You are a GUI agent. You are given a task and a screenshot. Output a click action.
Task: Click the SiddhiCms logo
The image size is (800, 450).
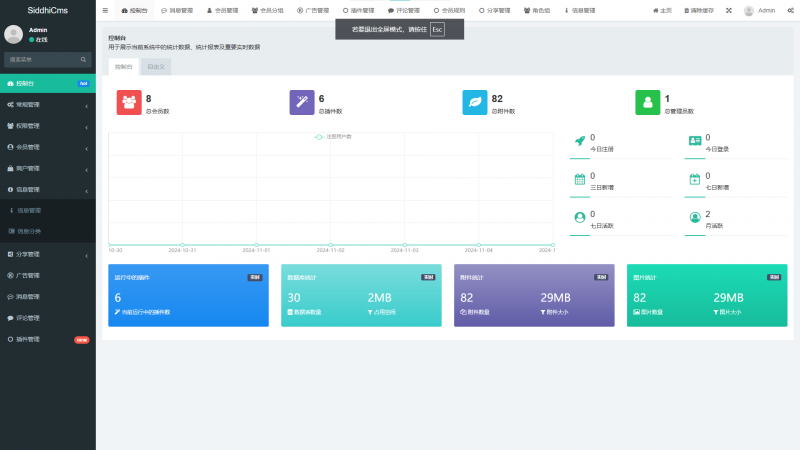point(47,10)
